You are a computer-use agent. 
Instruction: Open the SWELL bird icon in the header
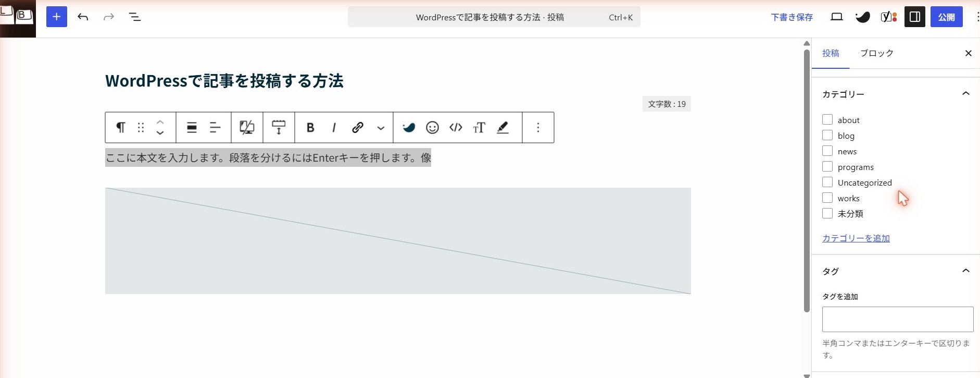[x=863, y=17]
